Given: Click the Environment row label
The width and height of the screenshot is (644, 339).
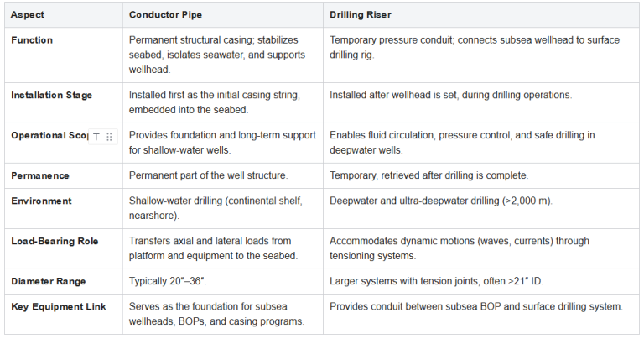Looking at the screenshot, I should click(41, 201).
